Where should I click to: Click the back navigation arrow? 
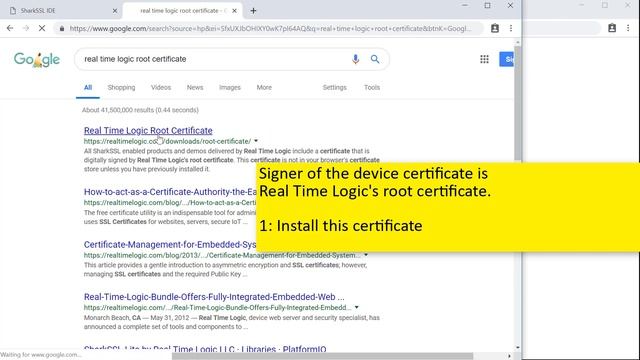[10, 28]
